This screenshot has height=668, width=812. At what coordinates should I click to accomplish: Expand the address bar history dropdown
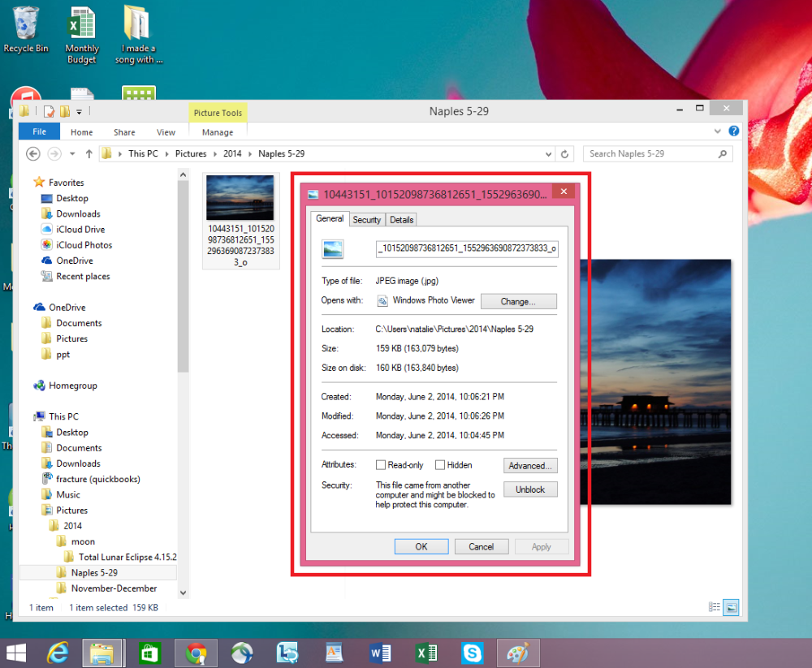(548, 153)
